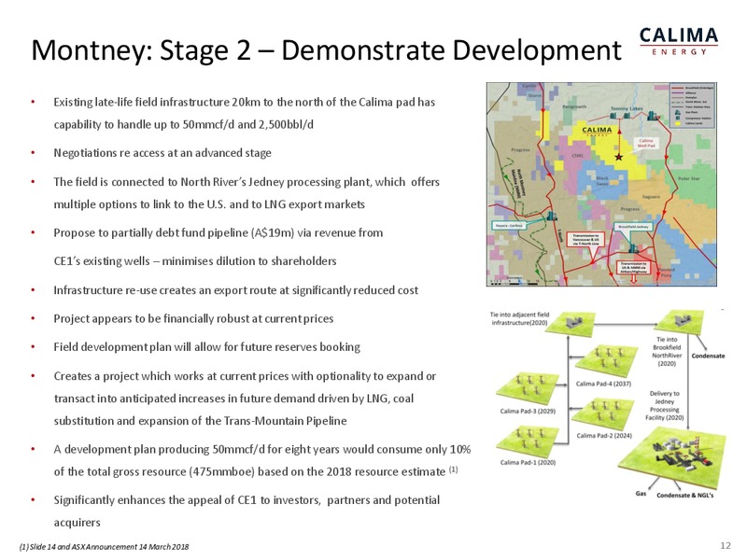Click the 'Tommy Lakes' label on the map
Viewport: 747px width, 560px height.
[x=627, y=108]
